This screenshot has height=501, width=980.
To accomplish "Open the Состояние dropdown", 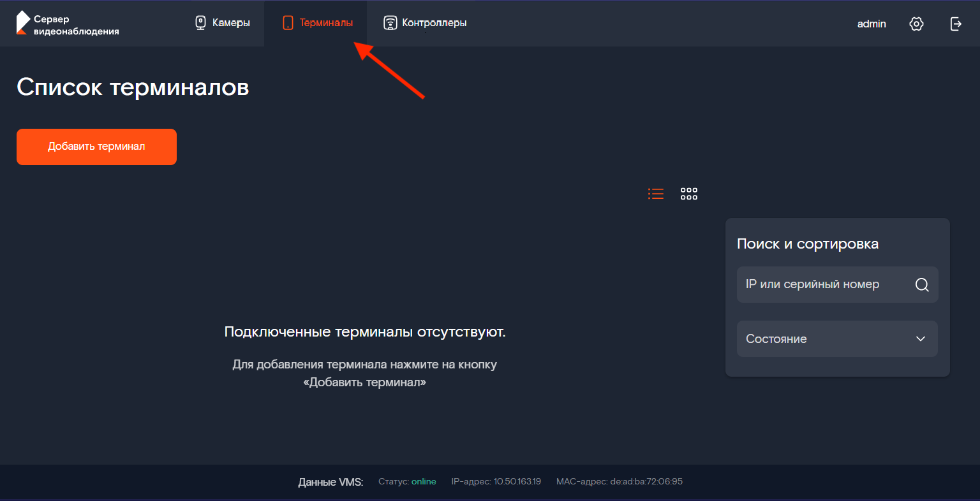I will [837, 338].
